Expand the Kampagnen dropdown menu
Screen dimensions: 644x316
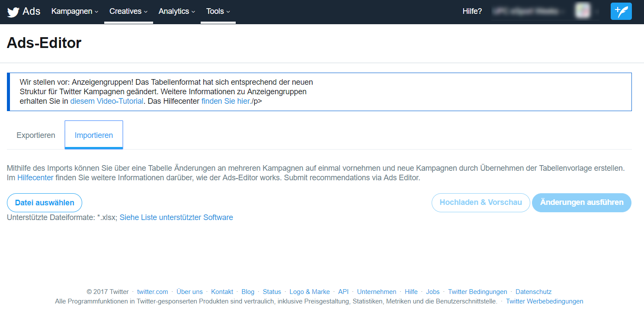point(75,11)
